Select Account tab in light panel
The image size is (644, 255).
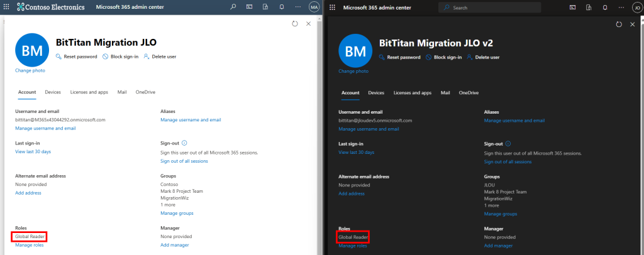27,92
